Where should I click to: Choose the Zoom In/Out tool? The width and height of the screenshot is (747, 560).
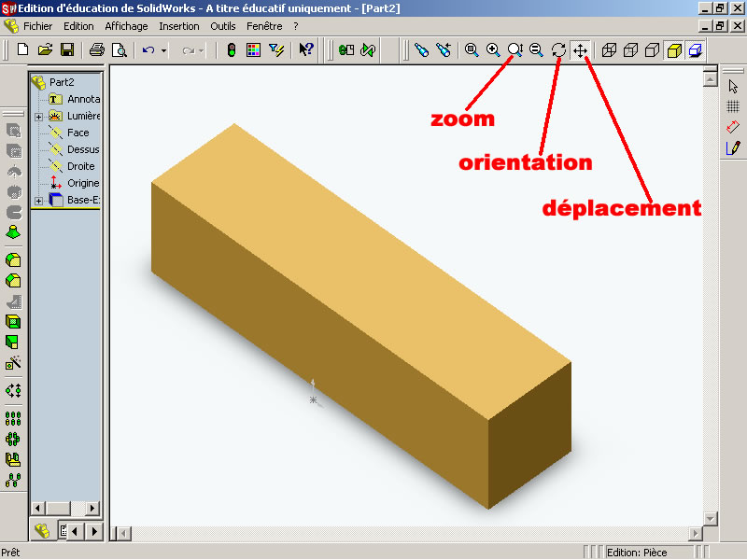pos(515,50)
